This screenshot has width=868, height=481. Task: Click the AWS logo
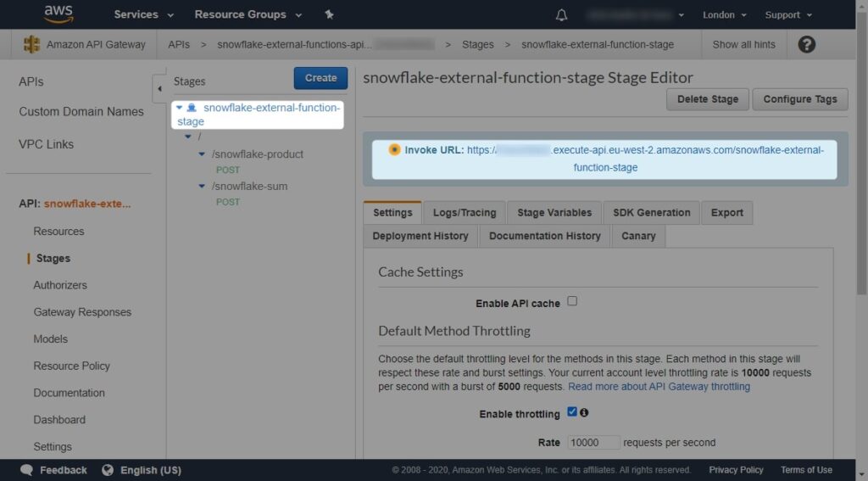point(58,14)
